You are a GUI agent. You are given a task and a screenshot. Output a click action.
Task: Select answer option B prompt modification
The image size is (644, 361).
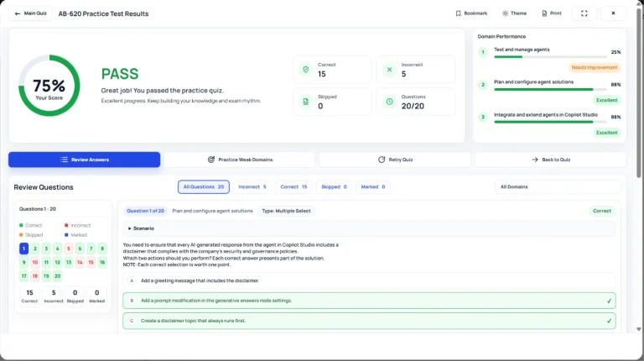coord(369,301)
